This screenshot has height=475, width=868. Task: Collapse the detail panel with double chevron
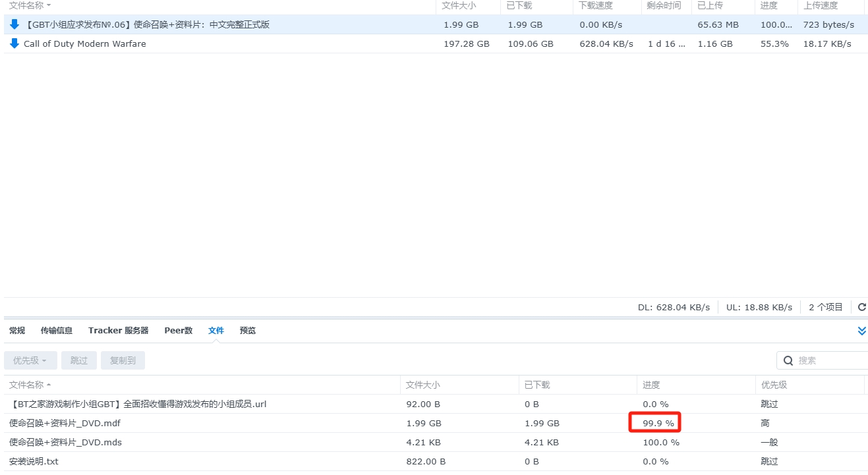pyautogui.click(x=861, y=331)
